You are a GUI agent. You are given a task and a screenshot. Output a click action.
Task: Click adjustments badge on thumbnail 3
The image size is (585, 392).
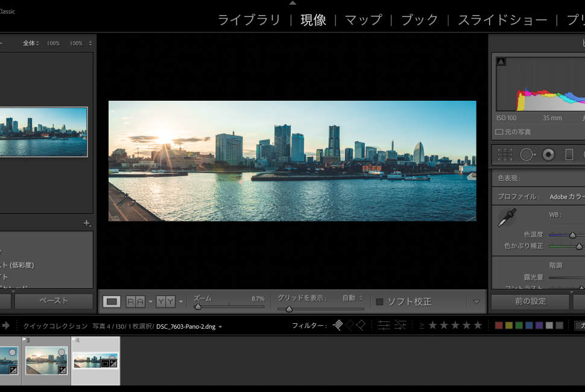click(63, 370)
